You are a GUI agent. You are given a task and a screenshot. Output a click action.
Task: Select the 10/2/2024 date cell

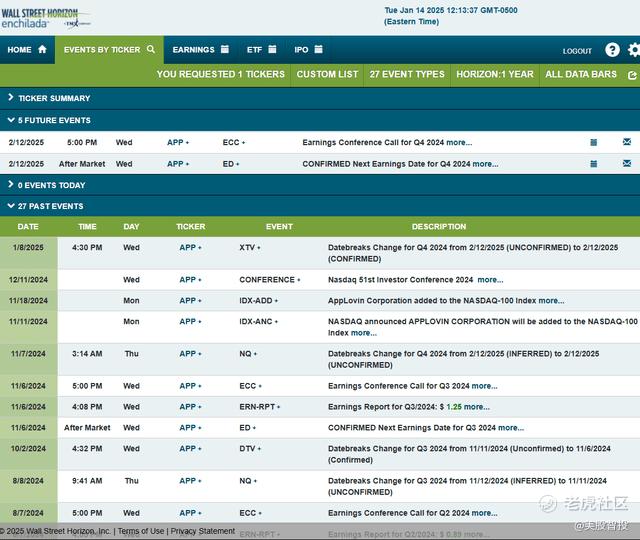[x=28, y=454]
